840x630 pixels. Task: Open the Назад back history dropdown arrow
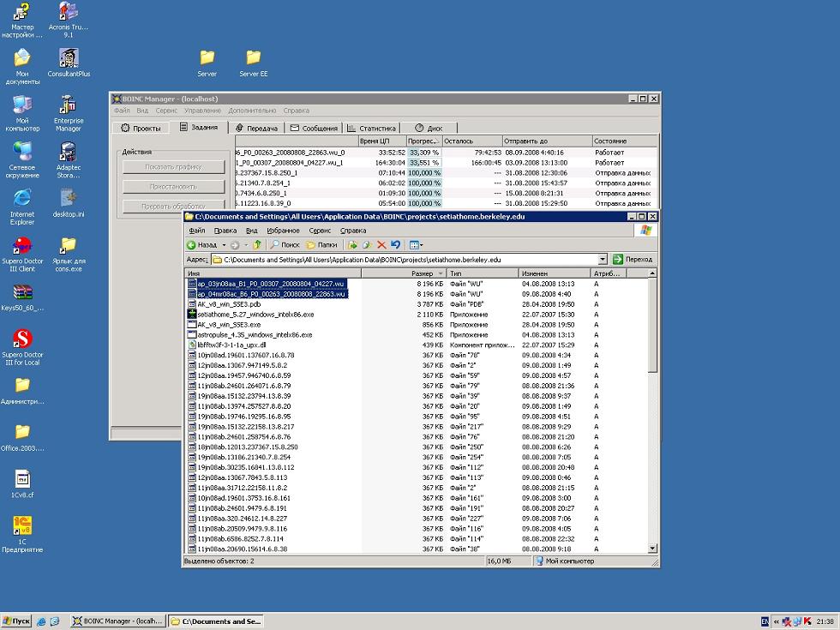(x=224, y=245)
